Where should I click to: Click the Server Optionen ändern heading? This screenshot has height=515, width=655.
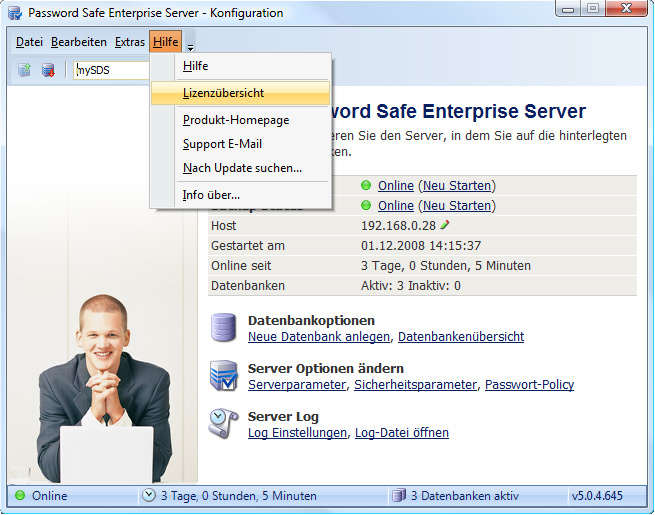tap(326, 368)
